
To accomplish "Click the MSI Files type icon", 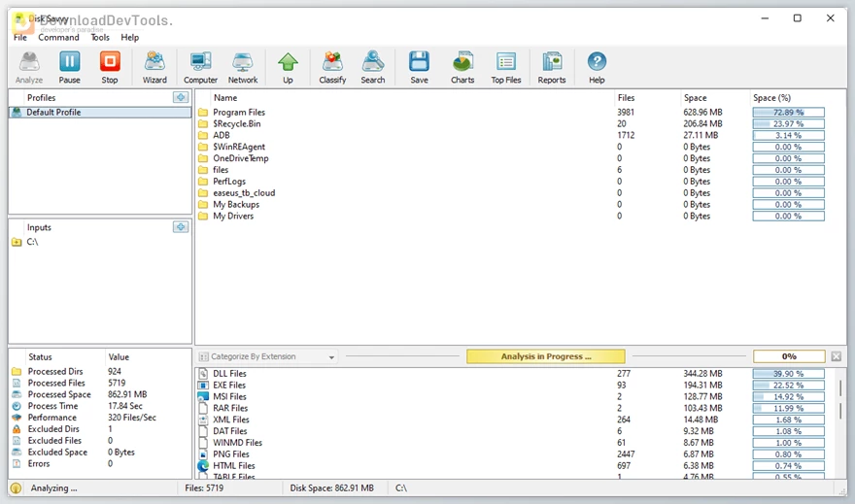I will pyautogui.click(x=203, y=396).
